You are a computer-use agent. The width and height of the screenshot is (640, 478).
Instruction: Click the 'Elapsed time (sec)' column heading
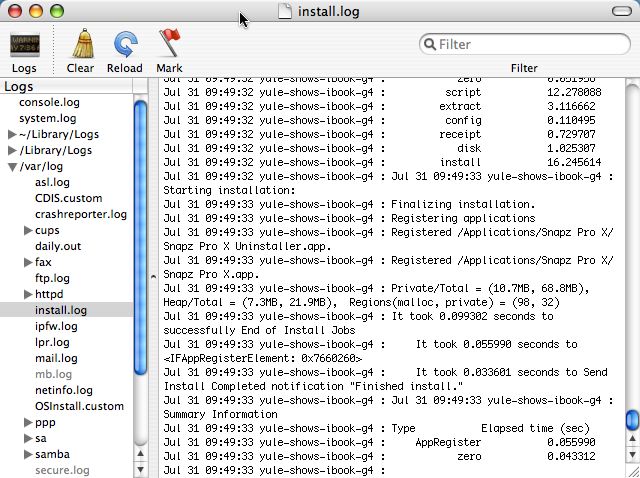536,429
